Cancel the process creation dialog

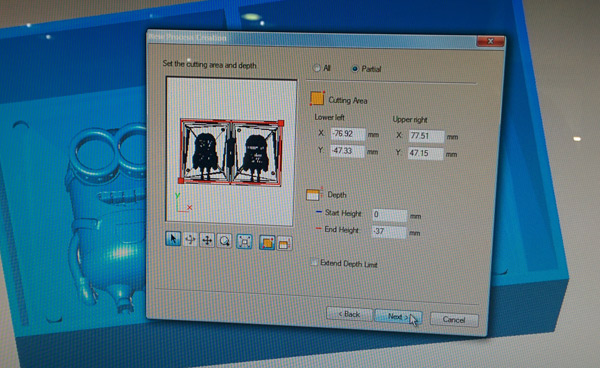[454, 319]
